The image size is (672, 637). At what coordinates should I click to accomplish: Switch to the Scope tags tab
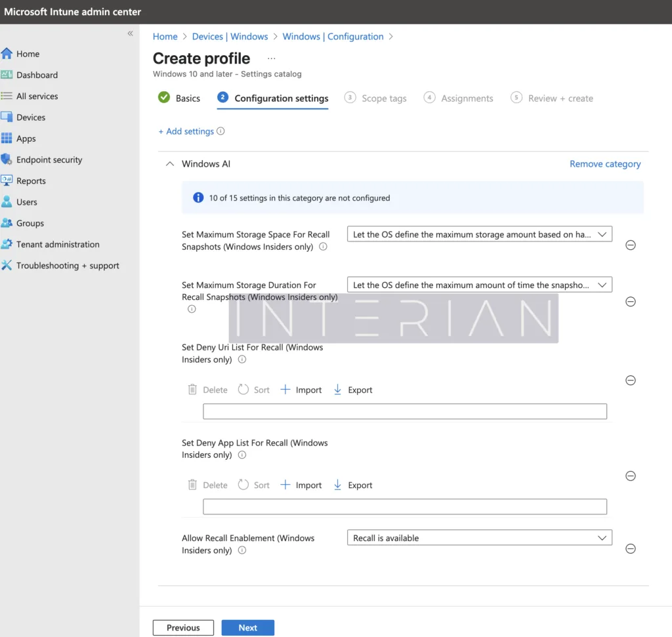383,98
